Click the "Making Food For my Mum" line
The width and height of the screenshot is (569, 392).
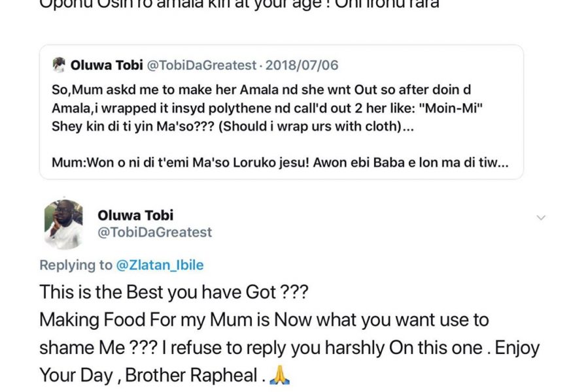pos(264,320)
